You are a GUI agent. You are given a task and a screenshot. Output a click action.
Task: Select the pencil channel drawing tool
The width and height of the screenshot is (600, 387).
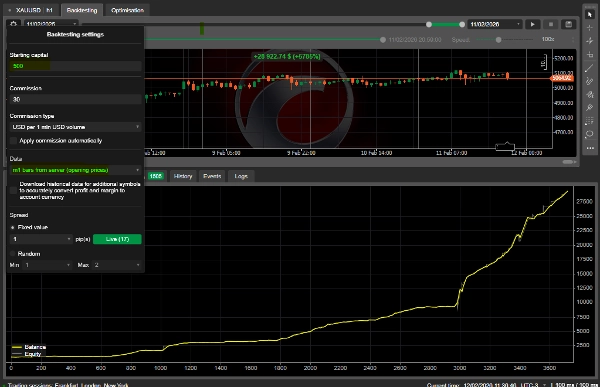(x=590, y=81)
